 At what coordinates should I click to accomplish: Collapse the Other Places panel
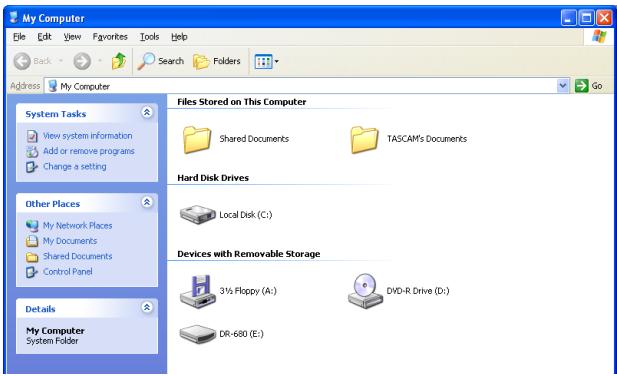pos(147,202)
